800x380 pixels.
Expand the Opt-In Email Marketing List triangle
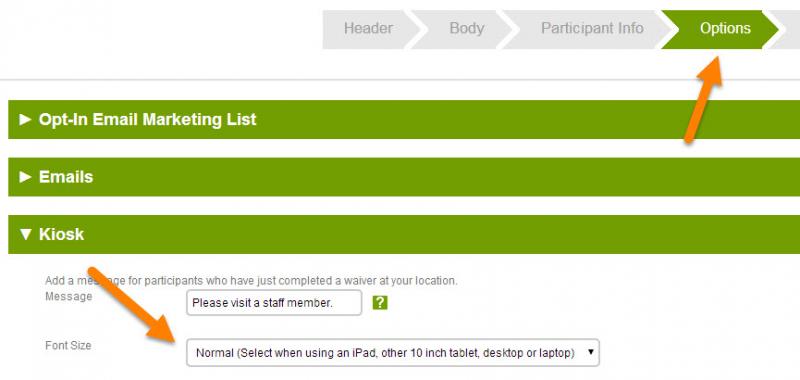pyautogui.click(x=25, y=119)
